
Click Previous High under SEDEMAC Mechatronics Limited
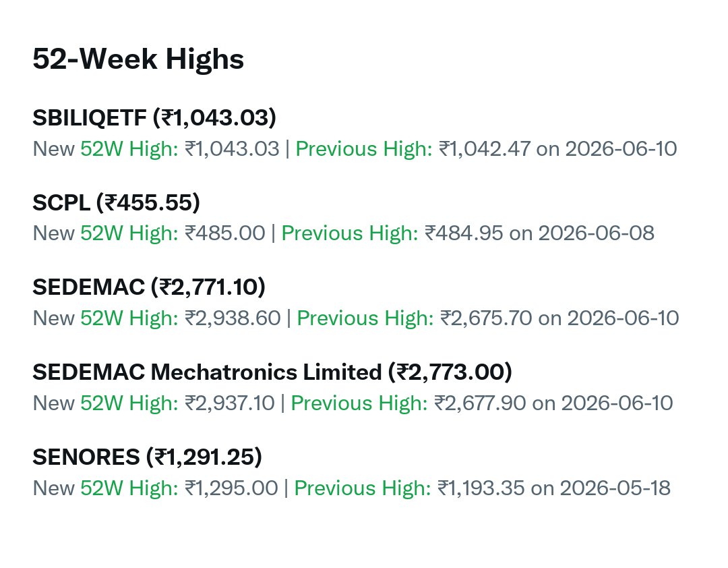click(x=359, y=403)
